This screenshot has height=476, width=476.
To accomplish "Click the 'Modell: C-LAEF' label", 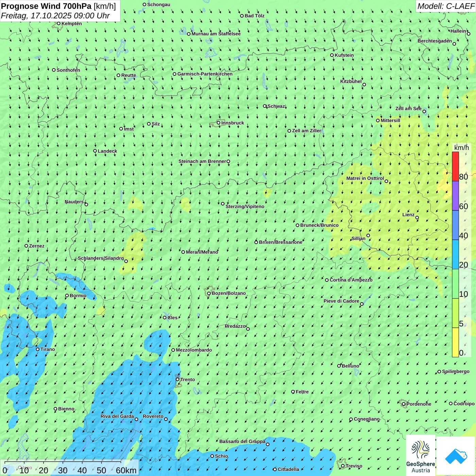I will coord(446,6).
